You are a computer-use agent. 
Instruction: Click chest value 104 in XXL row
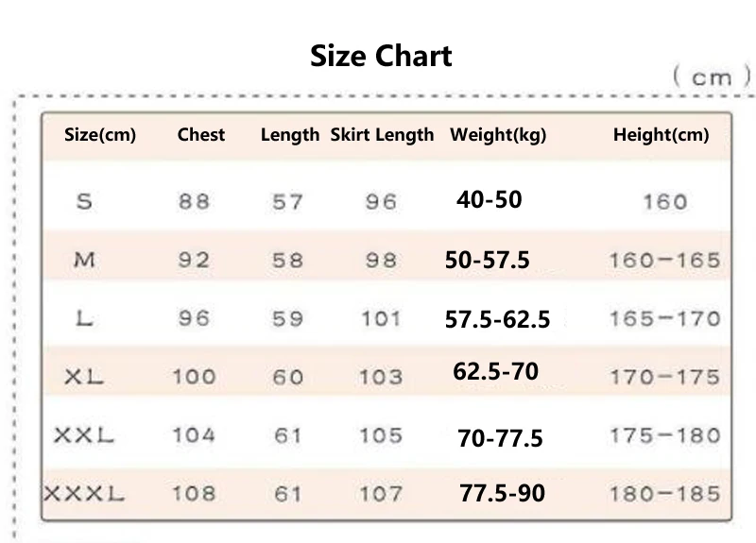pos(194,435)
